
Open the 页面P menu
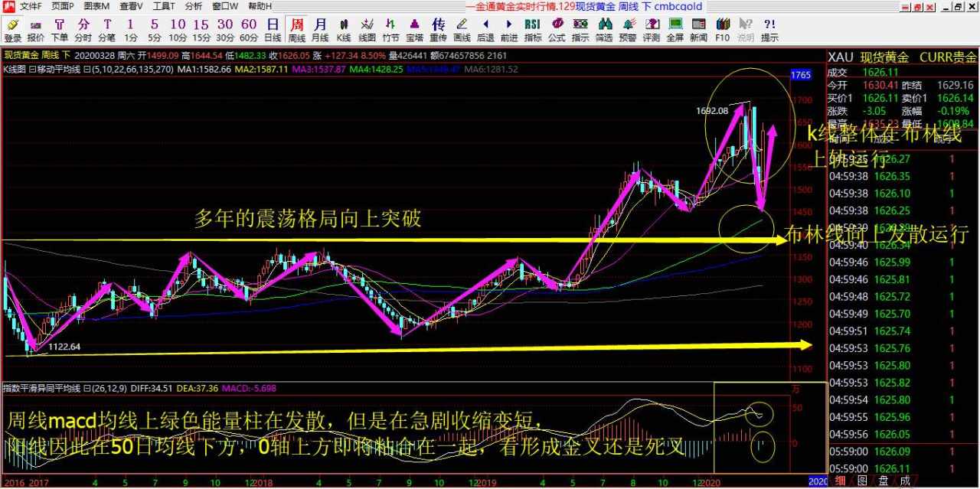pyautogui.click(x=64, y=5)
